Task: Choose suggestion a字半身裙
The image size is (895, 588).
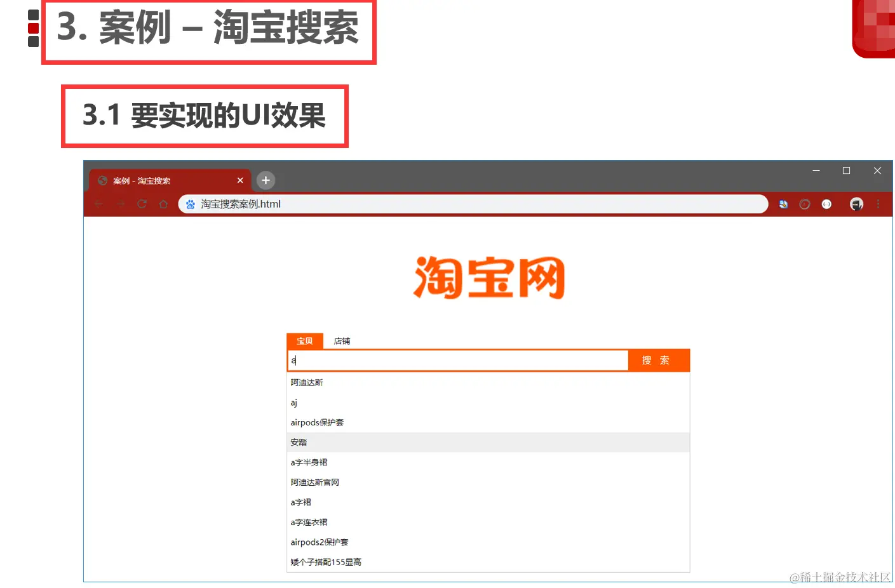Action: [x=488, y=462]
